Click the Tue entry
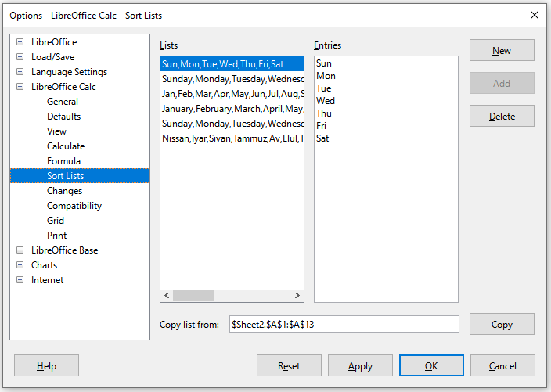This screenshot has width=551, height=392. pyautogui.click(x=324, y=88)
